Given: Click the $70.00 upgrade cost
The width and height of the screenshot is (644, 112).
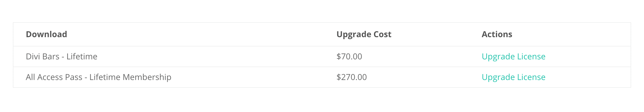Looking at the screenshot, I should tap(349, 57).
